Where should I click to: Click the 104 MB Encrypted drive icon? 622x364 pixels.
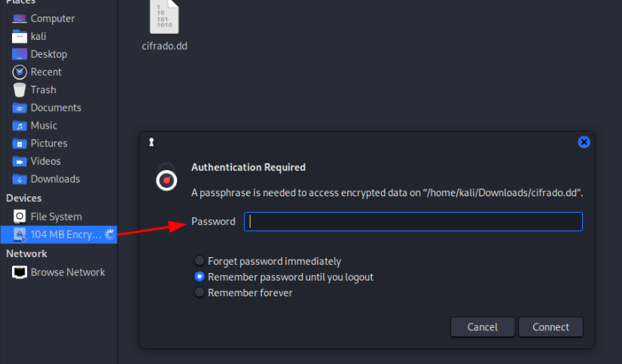[19, 235]
